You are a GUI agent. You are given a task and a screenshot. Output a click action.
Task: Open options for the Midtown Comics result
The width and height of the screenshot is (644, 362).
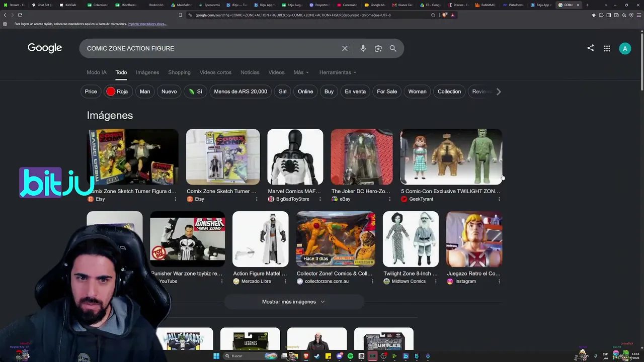pos(436,282)
